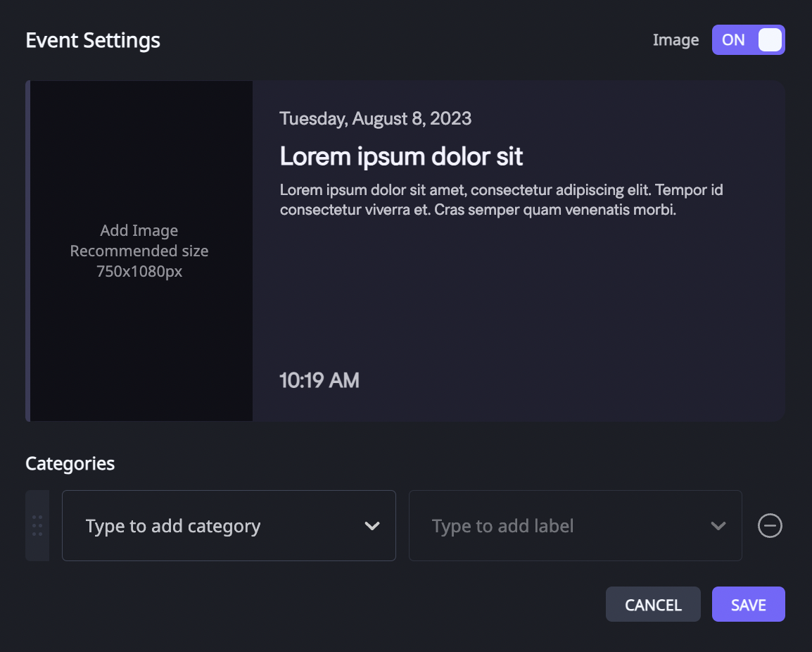Click the event time '10:19 AM'
Viewport: 812px width, 652px height.
coord(319,380)
